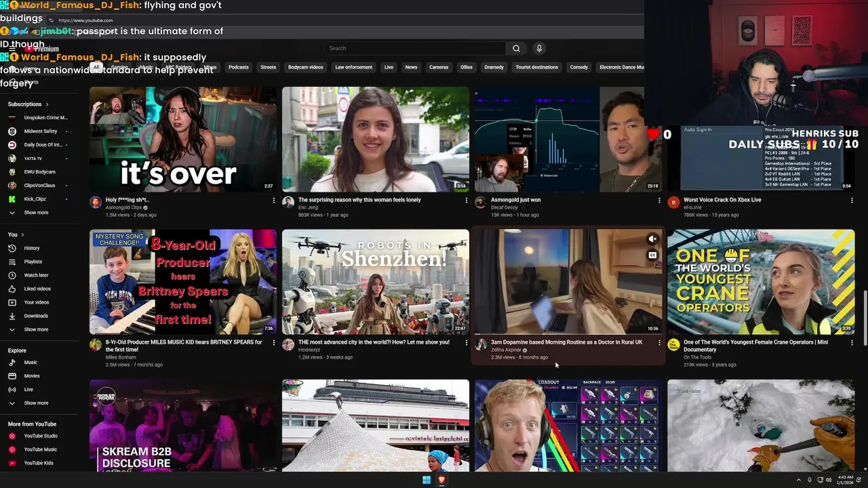Open ClipsVonClaus subscription
This screenshot has width=868, height=488.
38,186
